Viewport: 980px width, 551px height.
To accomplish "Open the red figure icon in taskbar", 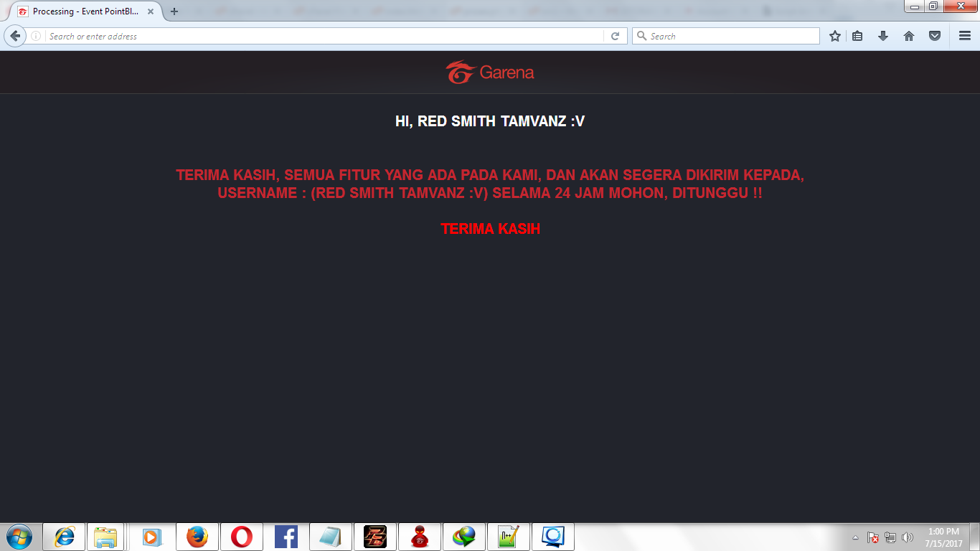I will (420, 537).
